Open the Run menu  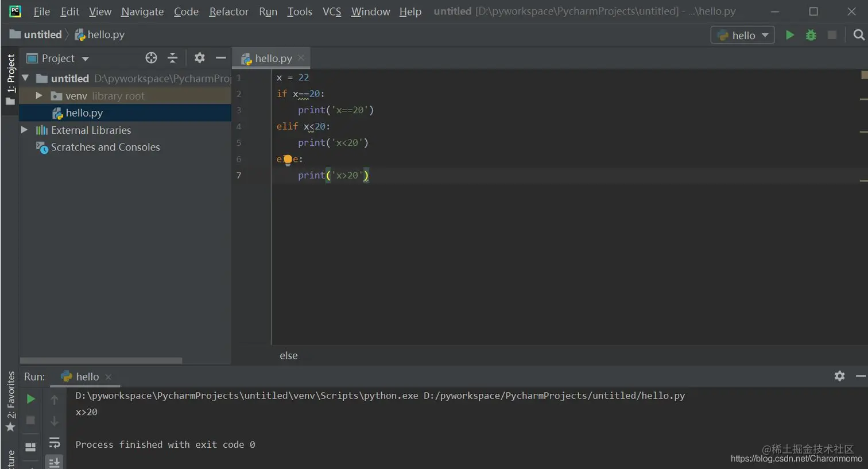click(268, 11)
